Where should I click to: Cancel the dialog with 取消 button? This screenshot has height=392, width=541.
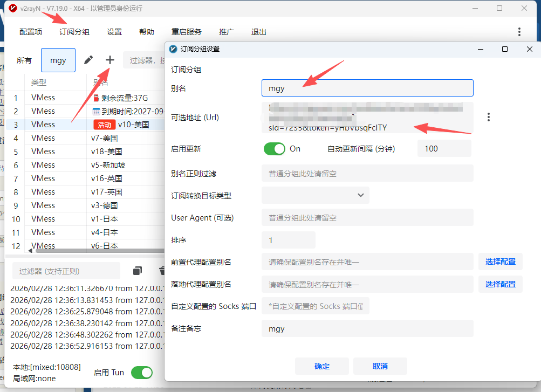(x=380, y=366)
